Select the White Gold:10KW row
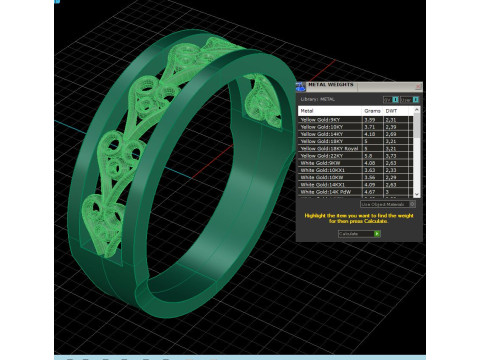The width and height of the screenshot is (480, 360). pyautogui.click(x=356, y=177)
